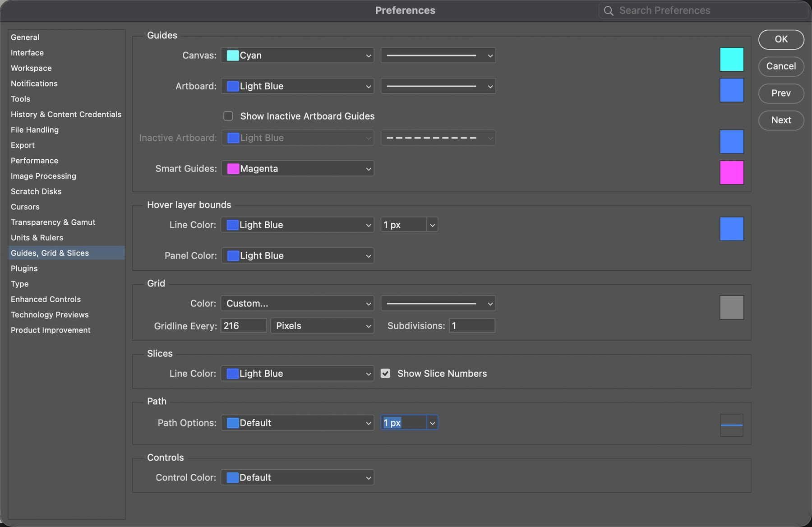Open Artboard line style dropdown

click(x=438, y=86)
